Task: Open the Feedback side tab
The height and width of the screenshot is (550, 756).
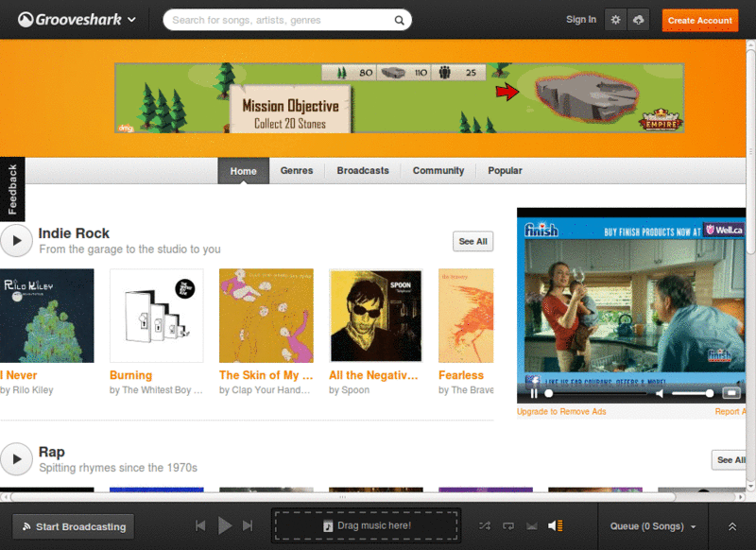Action: click(x=12, y=189)
